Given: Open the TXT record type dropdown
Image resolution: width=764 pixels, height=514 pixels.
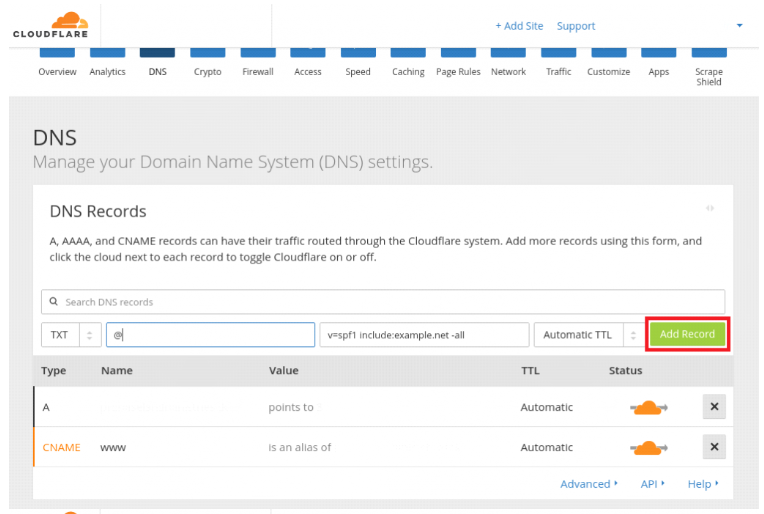Looking at the screenshot, I should (71, 335).
